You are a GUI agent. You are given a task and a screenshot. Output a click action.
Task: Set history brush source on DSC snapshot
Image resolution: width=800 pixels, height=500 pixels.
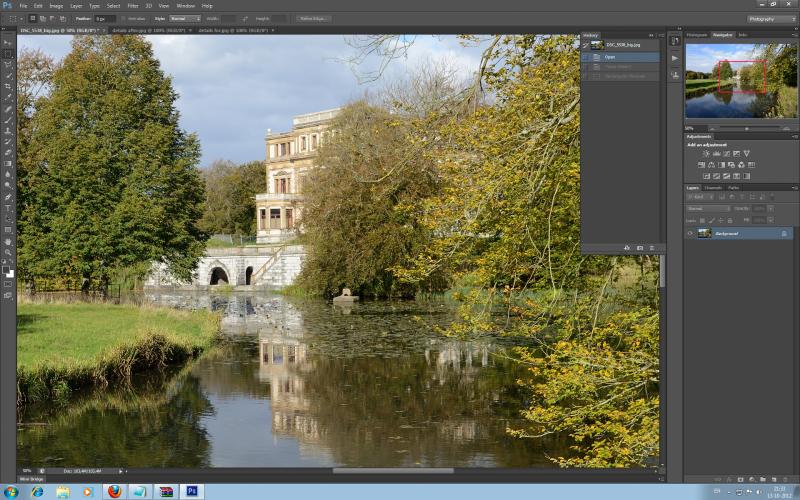coord(586,45)
